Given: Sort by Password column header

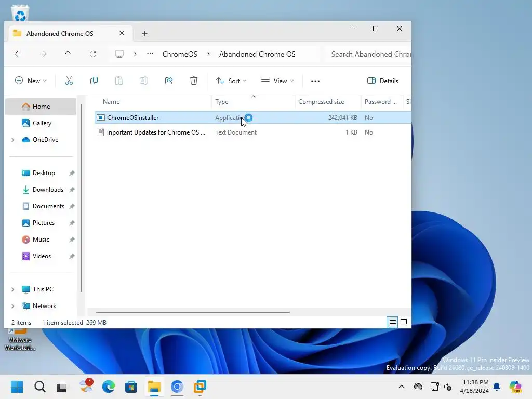Looking at the screenshot, I should [382, 102].
